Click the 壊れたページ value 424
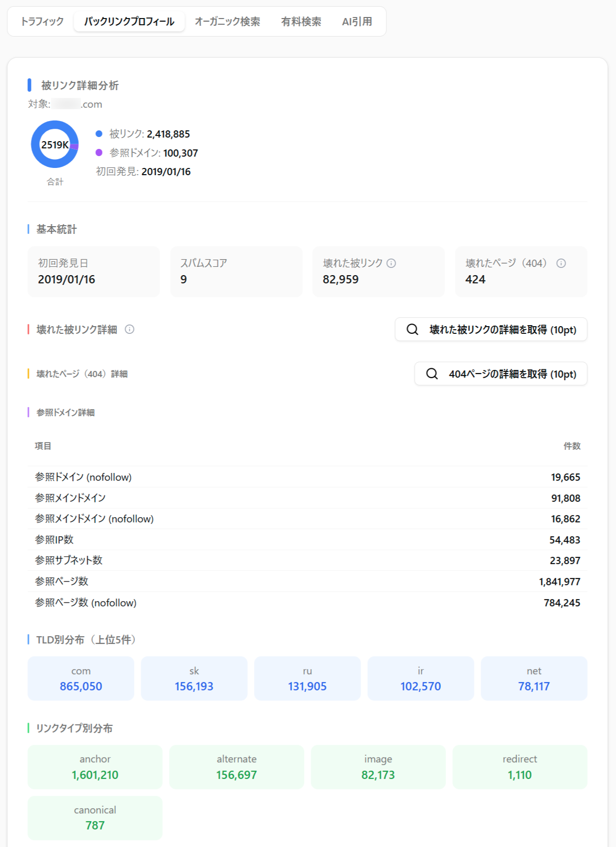The width and height of the screenshot is (616, 847). 475,279
